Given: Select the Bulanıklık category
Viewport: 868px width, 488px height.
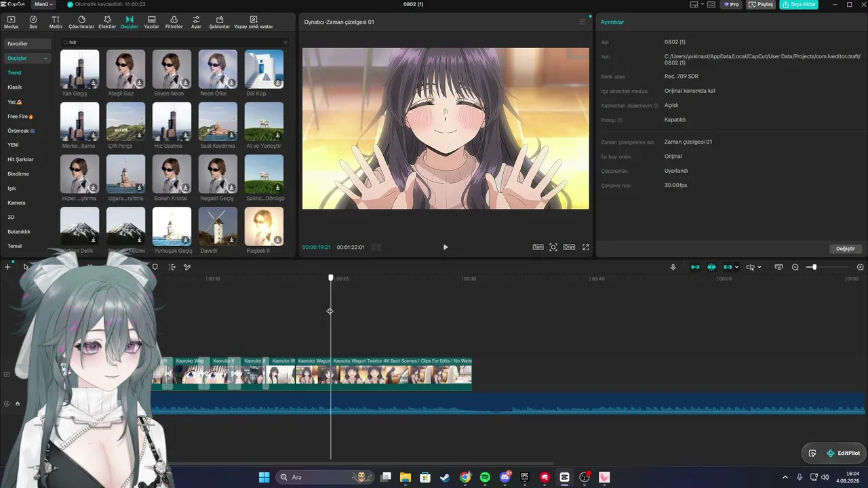Looking at the screenshot, I should pyautogui.click(x=19, y=232).
